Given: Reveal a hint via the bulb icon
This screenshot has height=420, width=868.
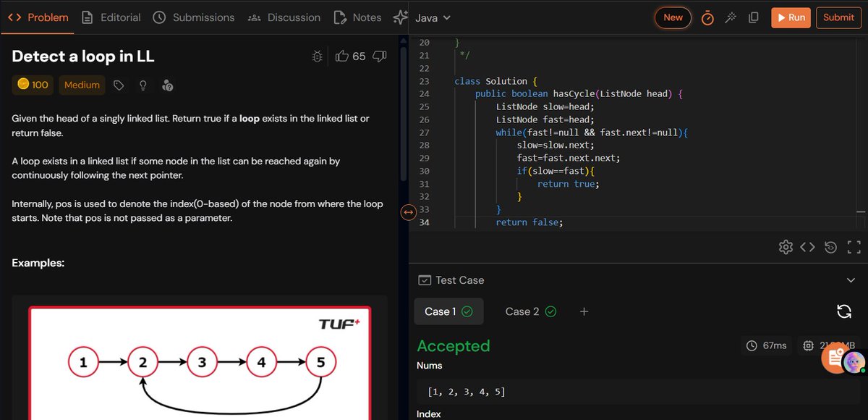Looking at the screenshot, I should [142, 85].
